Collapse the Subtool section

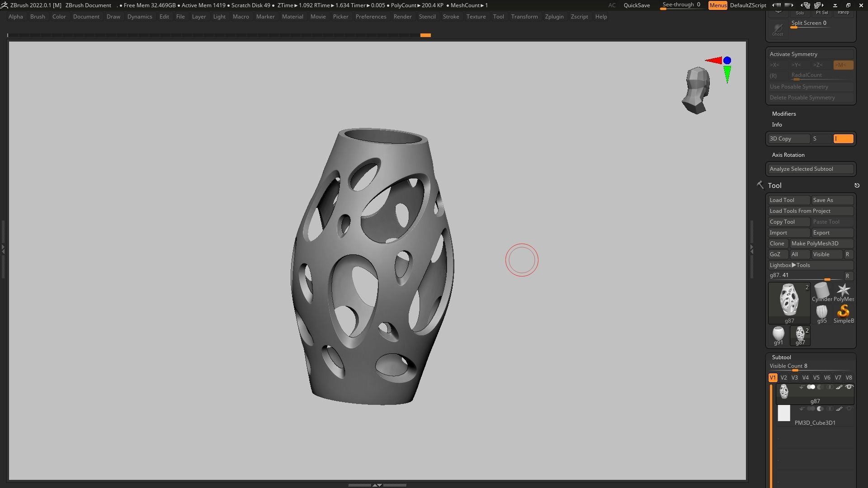[x=781, y=357]
